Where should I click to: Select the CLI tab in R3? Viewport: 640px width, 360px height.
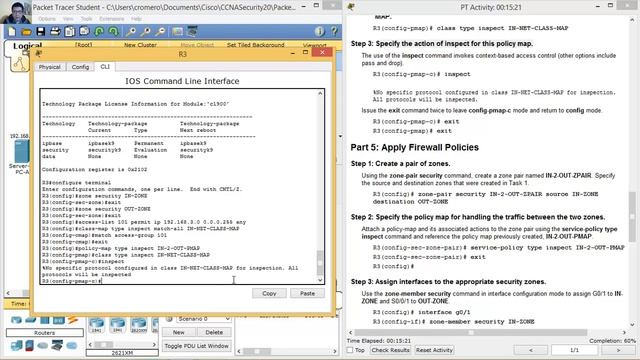105,67
